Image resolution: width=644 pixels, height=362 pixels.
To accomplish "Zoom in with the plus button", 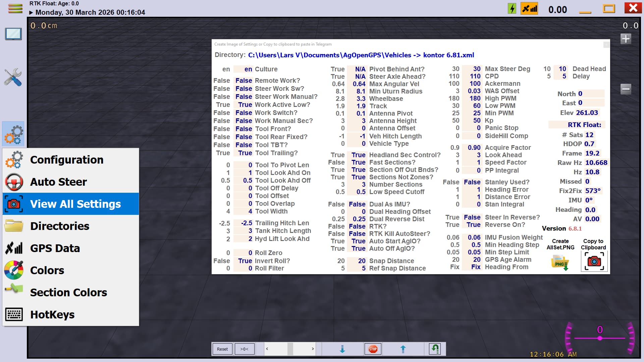I will [x=626, y=39].
